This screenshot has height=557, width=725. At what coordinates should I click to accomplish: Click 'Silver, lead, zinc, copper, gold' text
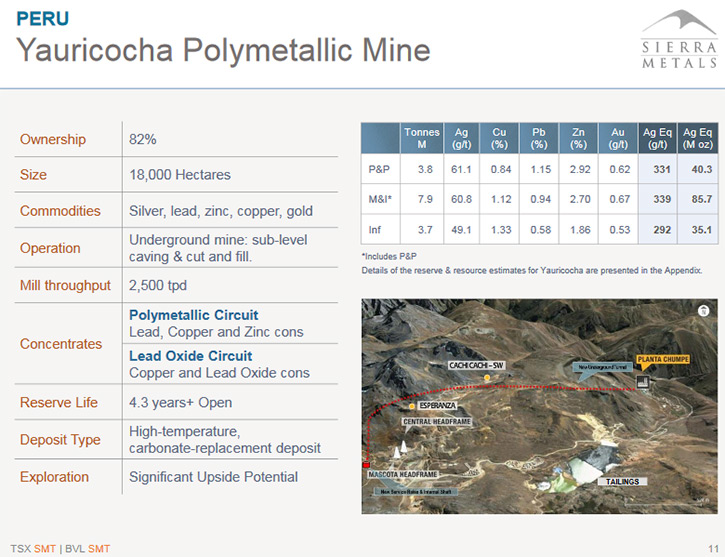pos(221,211)
